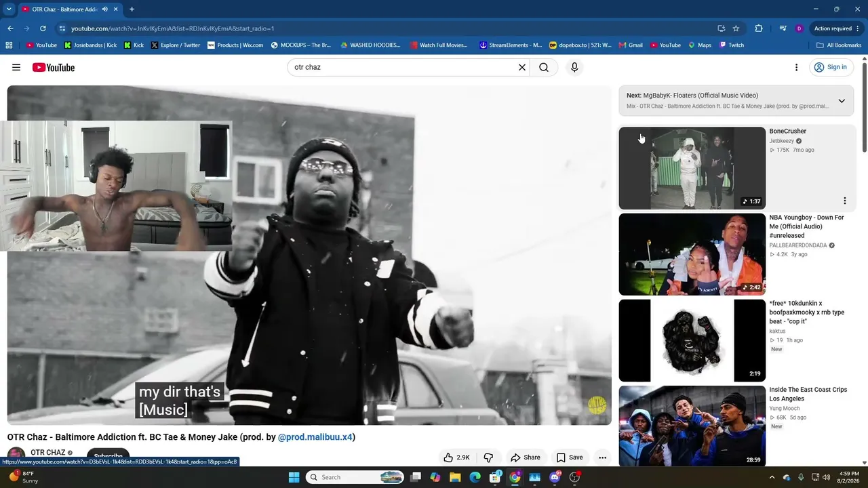This screenshot has width=868, height=488.
Task: Open the Maps bookmark
Action: click(x=700, y=45)
